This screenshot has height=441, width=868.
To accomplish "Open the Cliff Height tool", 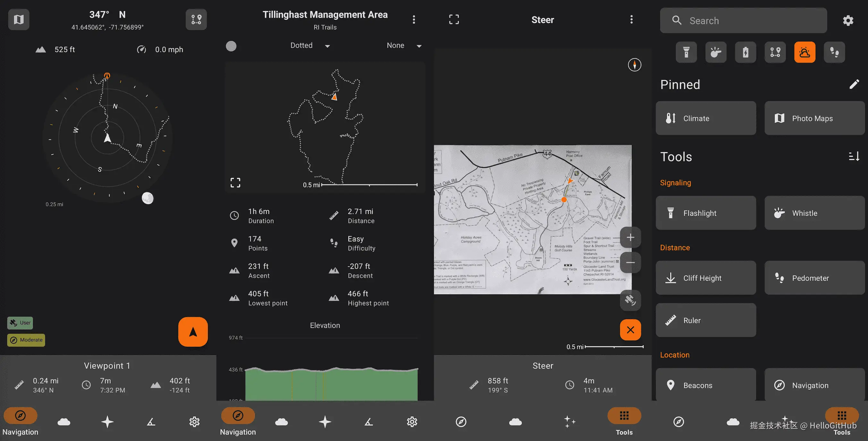I will tap(706, 278).
